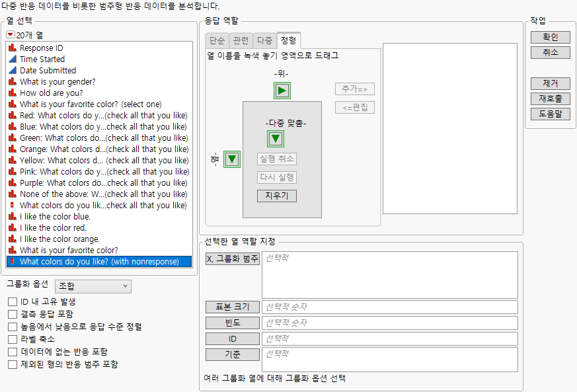The width and height of the screenshot is (577, 392).
Task: Click the icon beside I like the color blue.
Action: click(13, 216)
